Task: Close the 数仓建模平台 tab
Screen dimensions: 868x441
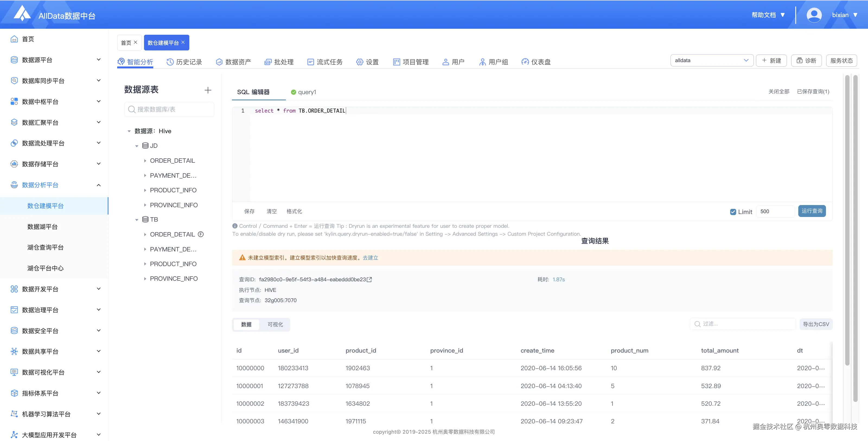Action: [x=183, y=43]
